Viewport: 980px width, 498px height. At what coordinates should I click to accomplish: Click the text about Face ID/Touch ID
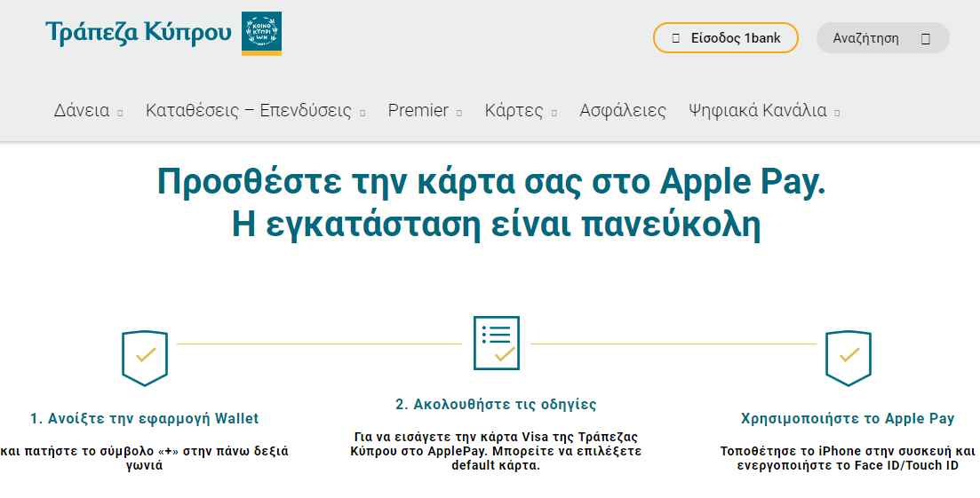click(848, 458)
